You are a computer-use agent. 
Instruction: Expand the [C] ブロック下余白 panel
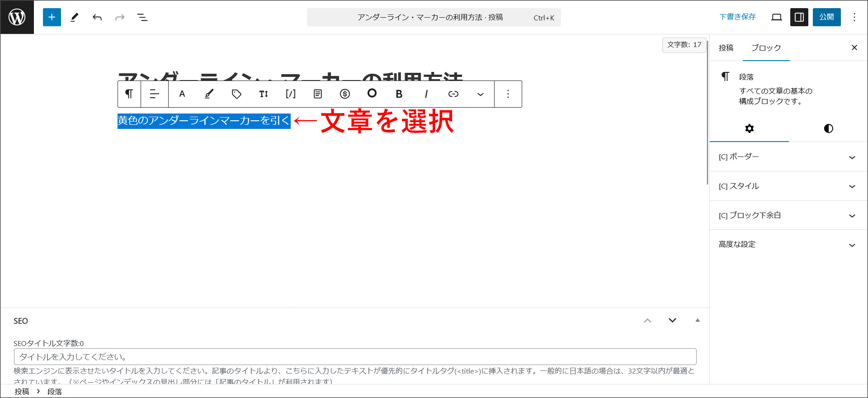tap(788, 215)
